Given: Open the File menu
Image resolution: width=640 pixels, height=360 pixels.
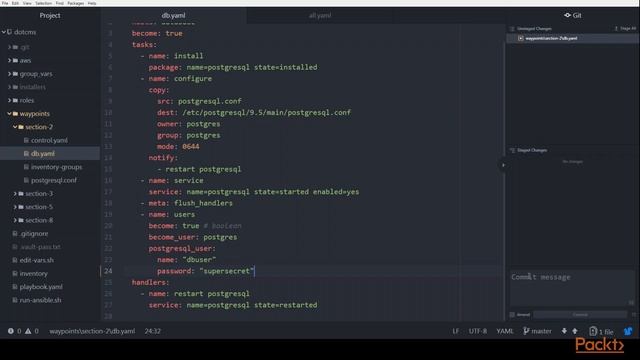Looking at the screenshot, I should [5, 3].
